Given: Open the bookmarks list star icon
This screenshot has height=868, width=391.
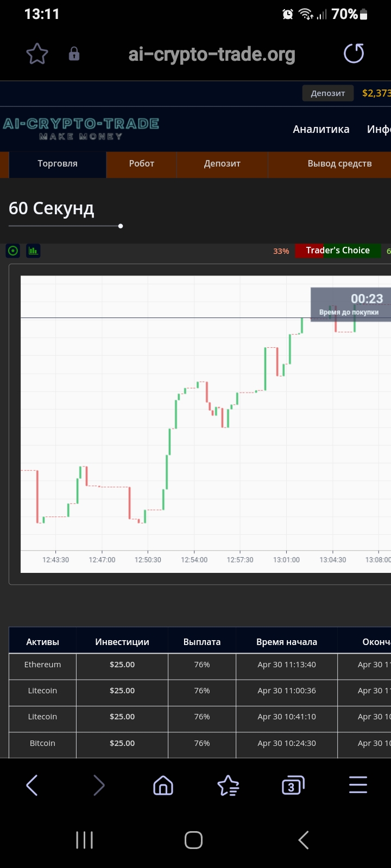Looking at the screenshot, I should (228, 785).
